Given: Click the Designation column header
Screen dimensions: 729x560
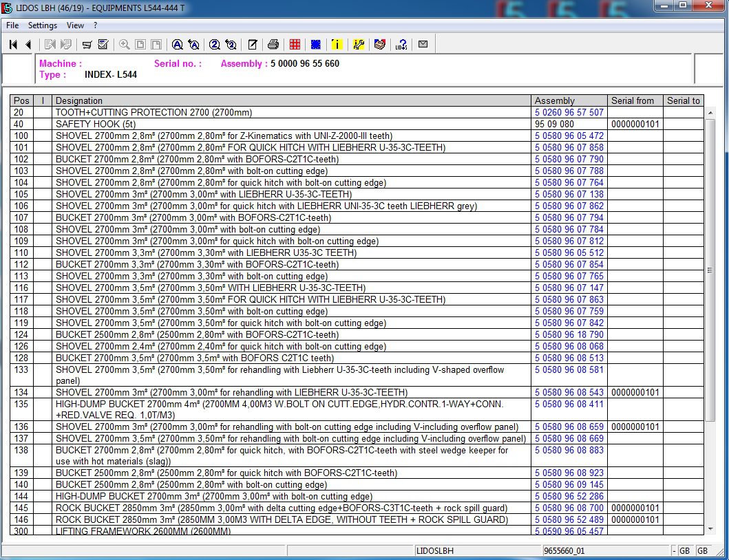Looking at the screenshot, I should point(79,100).
